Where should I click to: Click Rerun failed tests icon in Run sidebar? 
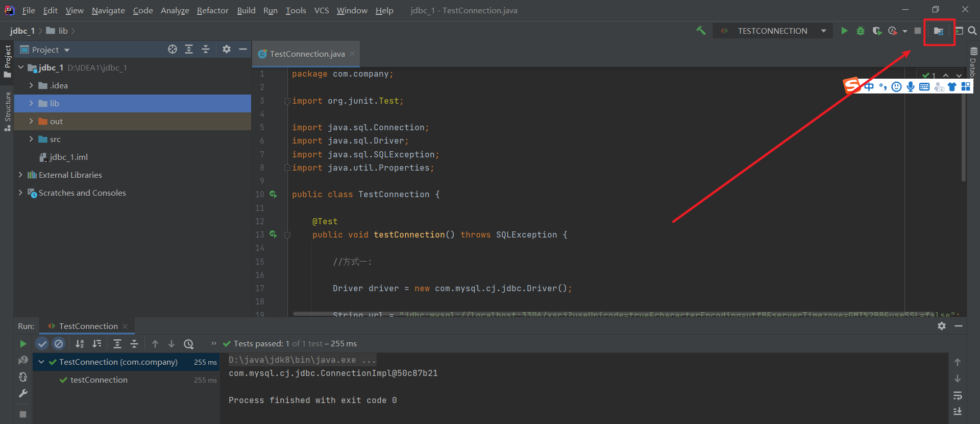coord(23,360)
